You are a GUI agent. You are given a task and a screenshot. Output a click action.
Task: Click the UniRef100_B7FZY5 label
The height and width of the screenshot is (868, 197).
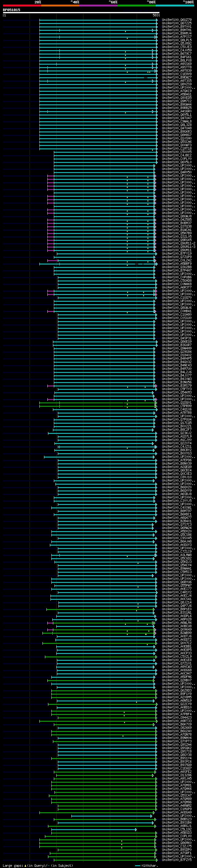click(176, 860)
